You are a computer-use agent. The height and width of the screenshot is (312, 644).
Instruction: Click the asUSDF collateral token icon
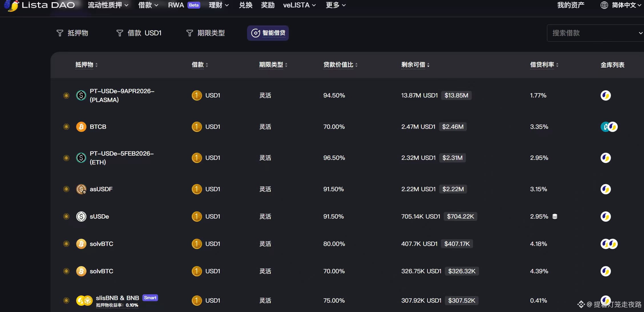81,189
